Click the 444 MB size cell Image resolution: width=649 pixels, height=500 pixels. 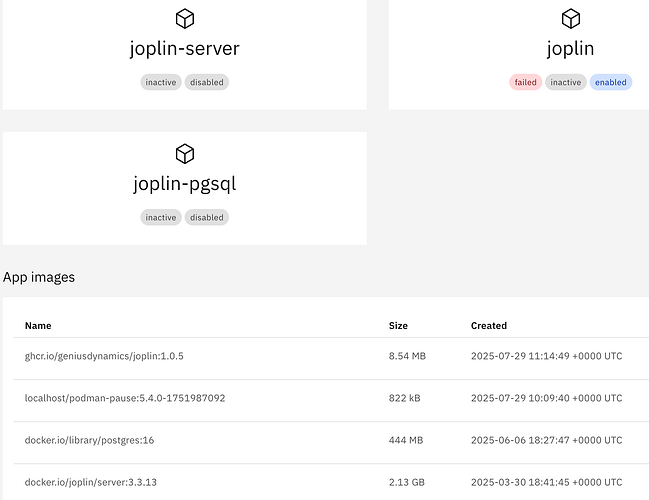406,440
